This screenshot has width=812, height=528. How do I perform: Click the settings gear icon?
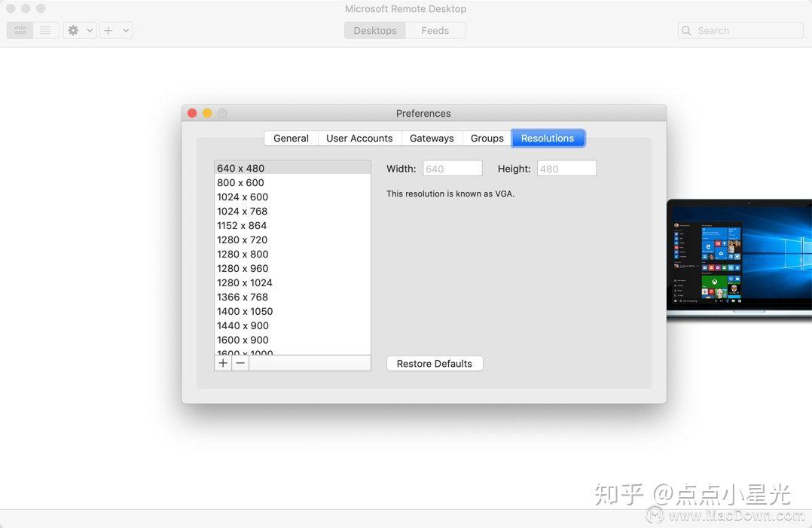point(73,31)
